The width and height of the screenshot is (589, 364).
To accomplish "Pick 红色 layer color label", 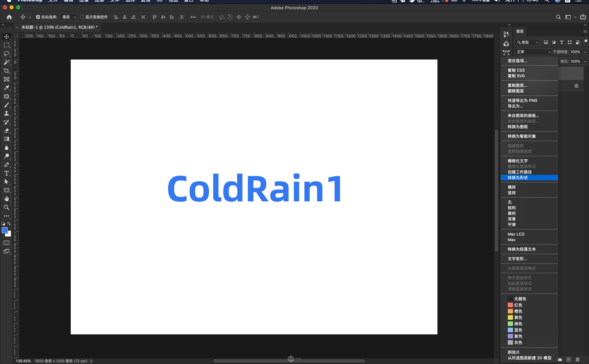I will pos(529,305).
